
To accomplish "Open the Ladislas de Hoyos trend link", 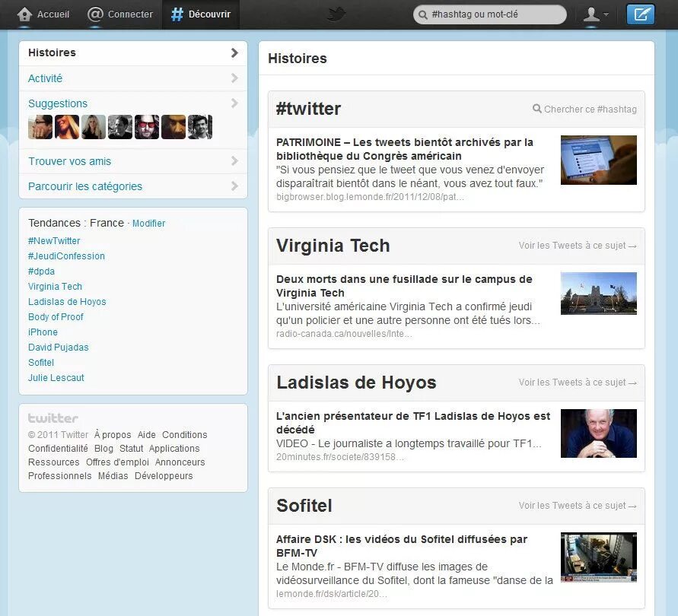I will tap(67, 302).
